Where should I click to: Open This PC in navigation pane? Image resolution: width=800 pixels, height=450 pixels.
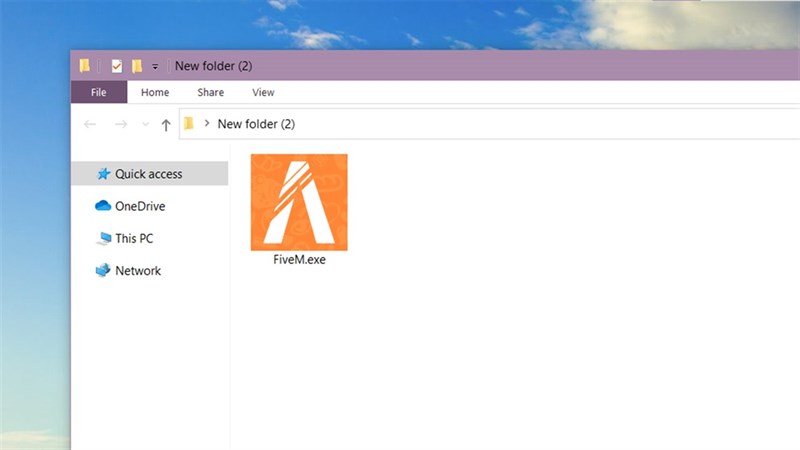coord(134,238)
